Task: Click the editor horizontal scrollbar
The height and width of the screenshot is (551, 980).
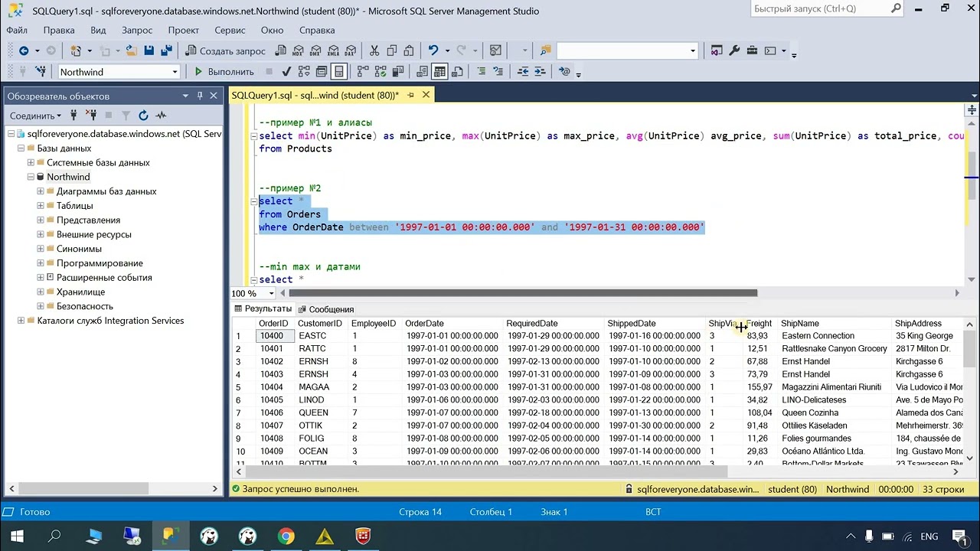Action: [523, 293]
